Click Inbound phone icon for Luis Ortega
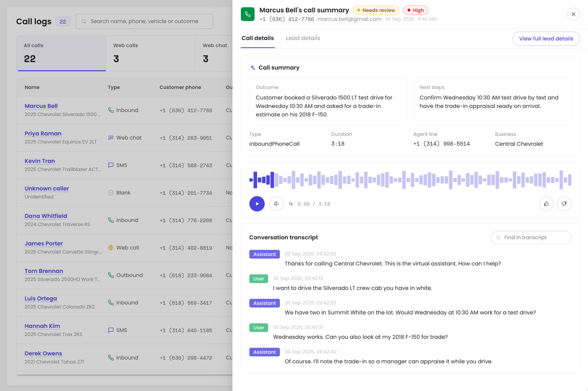588x391 pixels. (111, 302)
